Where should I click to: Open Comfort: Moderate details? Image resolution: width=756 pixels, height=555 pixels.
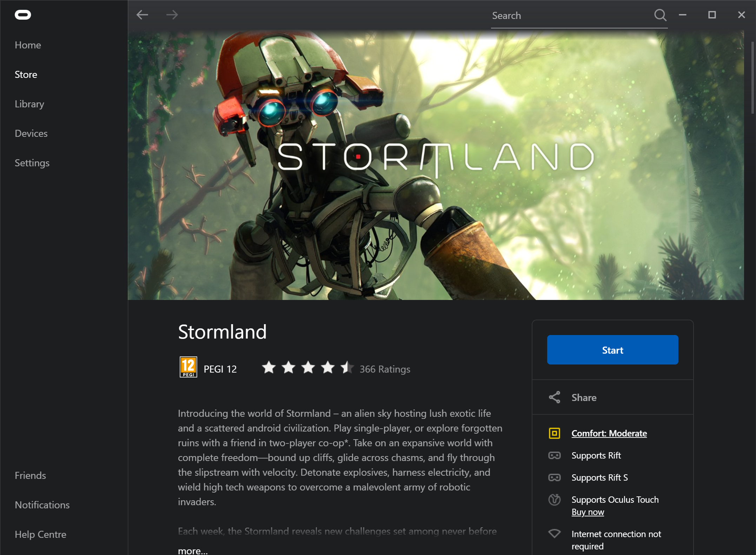[x=609, y=433]
